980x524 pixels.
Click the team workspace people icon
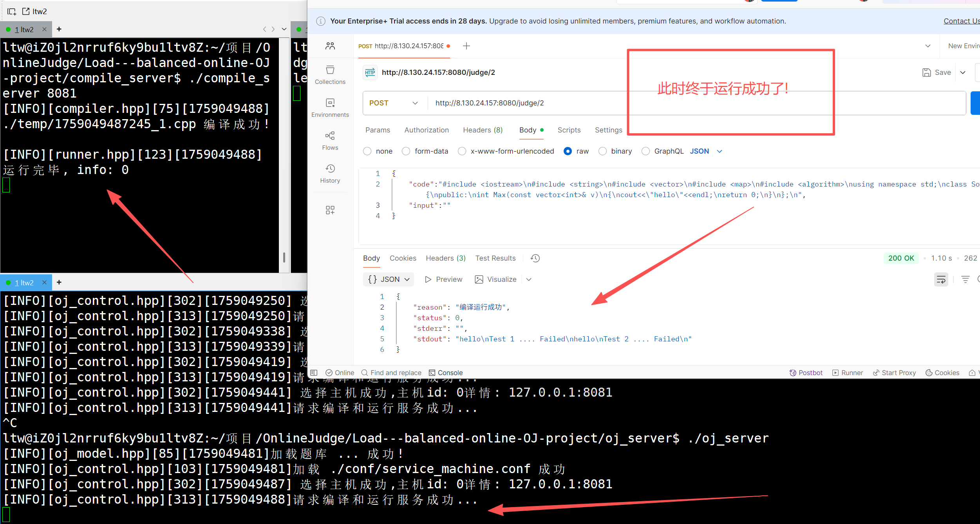[x=330, y=46]
